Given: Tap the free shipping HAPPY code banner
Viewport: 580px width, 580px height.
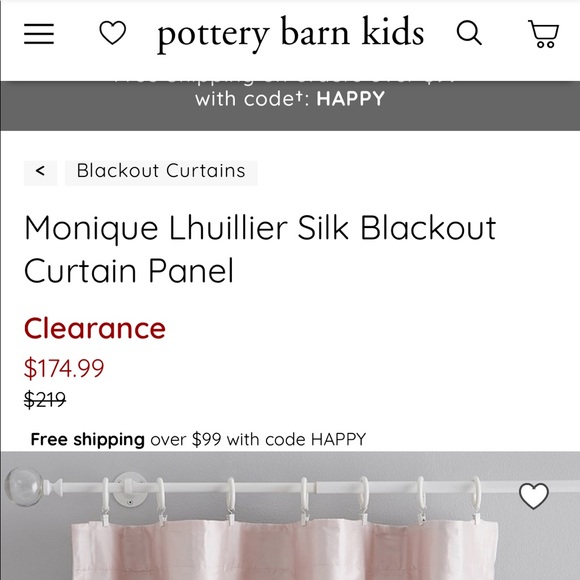Looking at the screenshot, I should [290, 105].
